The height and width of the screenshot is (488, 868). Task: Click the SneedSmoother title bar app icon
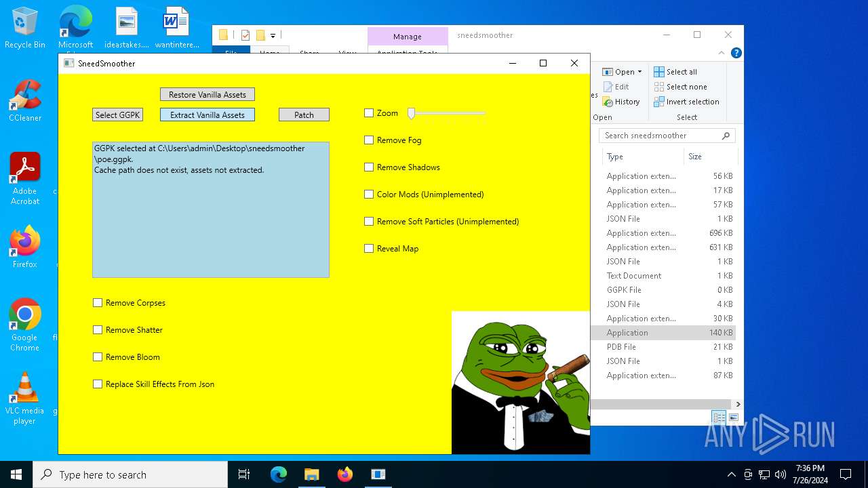(68, 63)
